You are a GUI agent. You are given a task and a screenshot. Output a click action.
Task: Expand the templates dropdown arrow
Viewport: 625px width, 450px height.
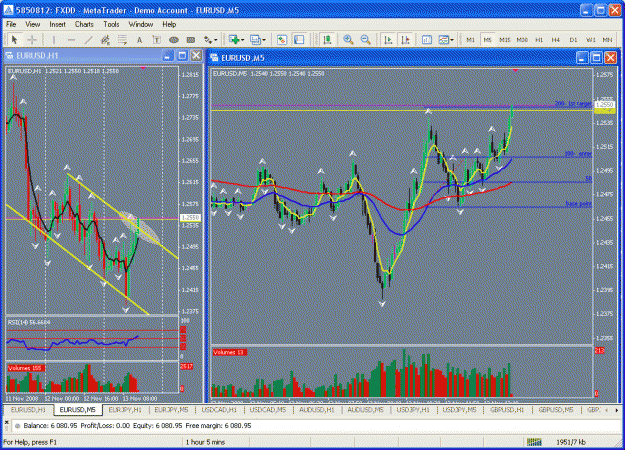coord(452,40)
